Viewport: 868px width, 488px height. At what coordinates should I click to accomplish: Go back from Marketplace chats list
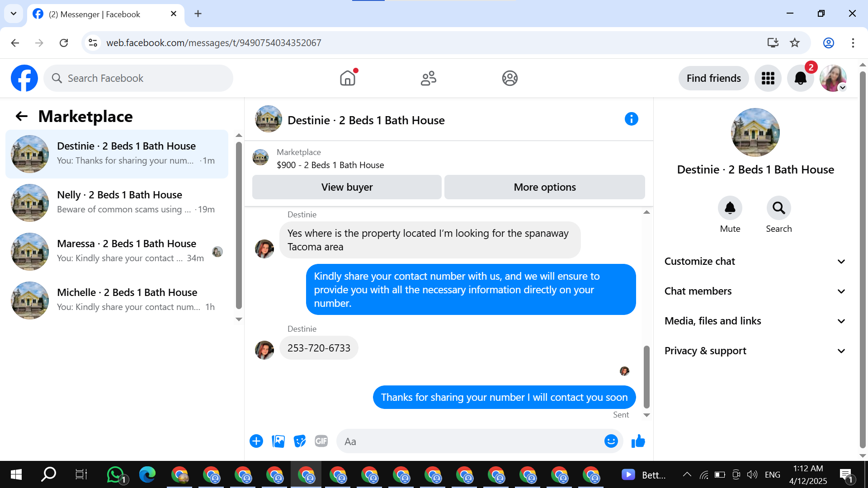pyautogui.click(x=22, y=117)
